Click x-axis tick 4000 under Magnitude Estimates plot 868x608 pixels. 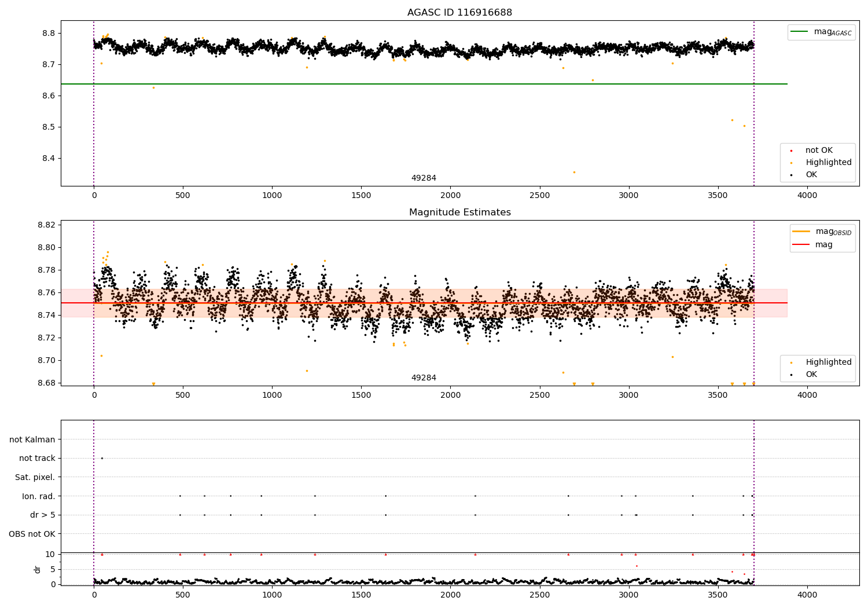tap(807, 395)
